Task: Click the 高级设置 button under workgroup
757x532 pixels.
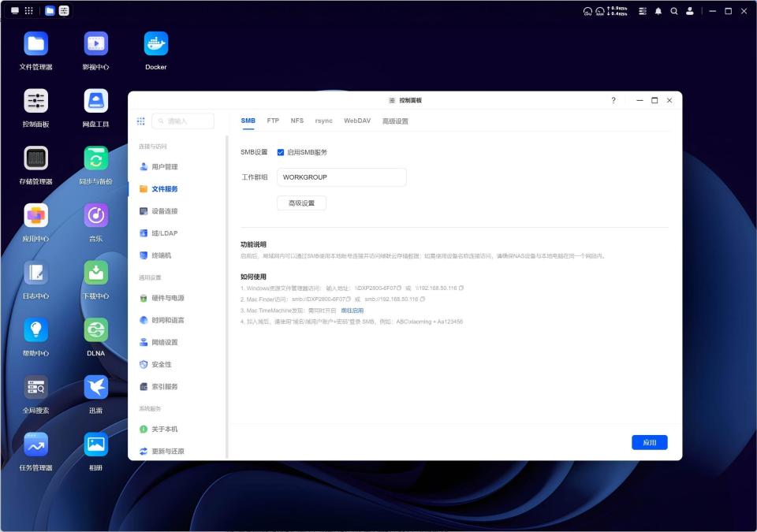Action: tap(302, 203)
